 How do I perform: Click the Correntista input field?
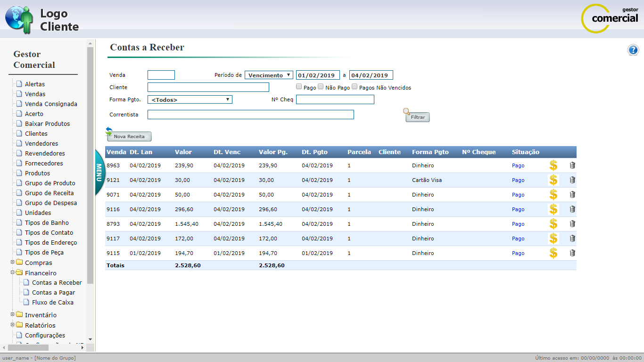pos(251,115)
